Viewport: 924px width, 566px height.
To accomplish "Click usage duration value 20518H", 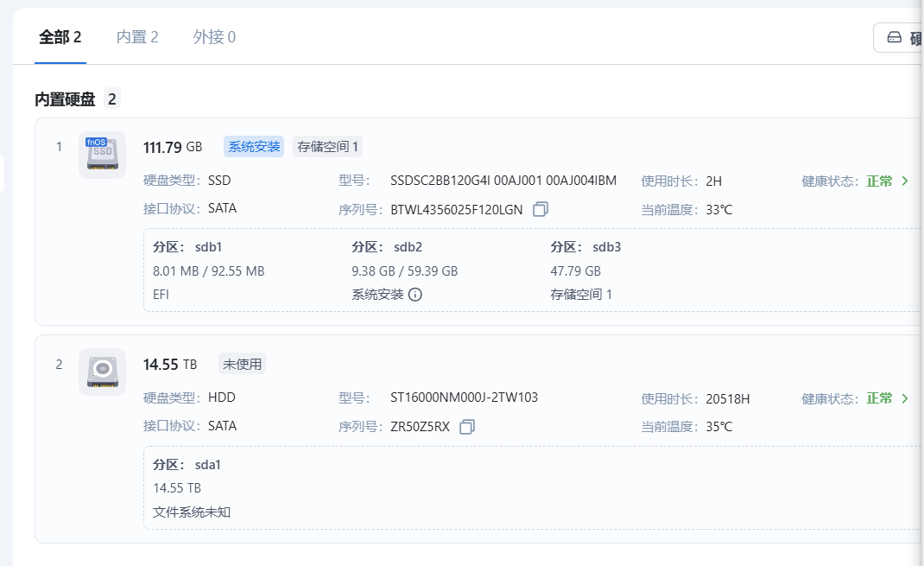I will pos(728,399).
